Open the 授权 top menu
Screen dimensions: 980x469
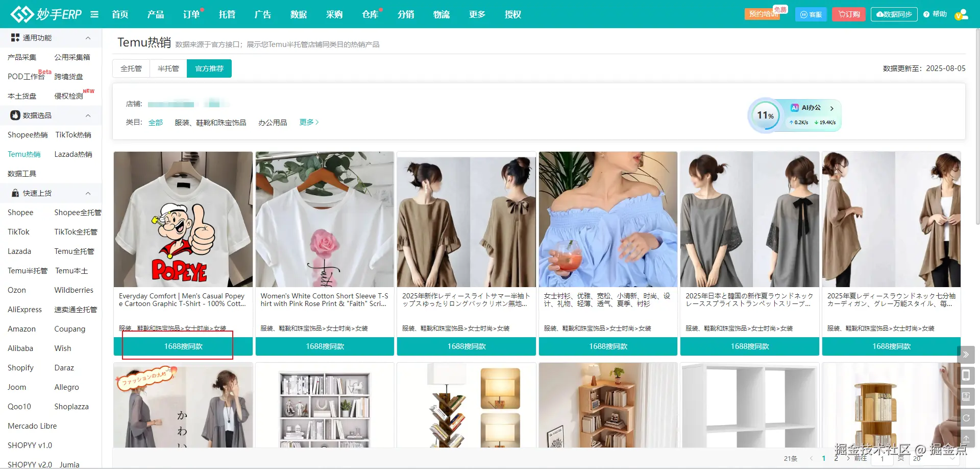tap(513, 14)
